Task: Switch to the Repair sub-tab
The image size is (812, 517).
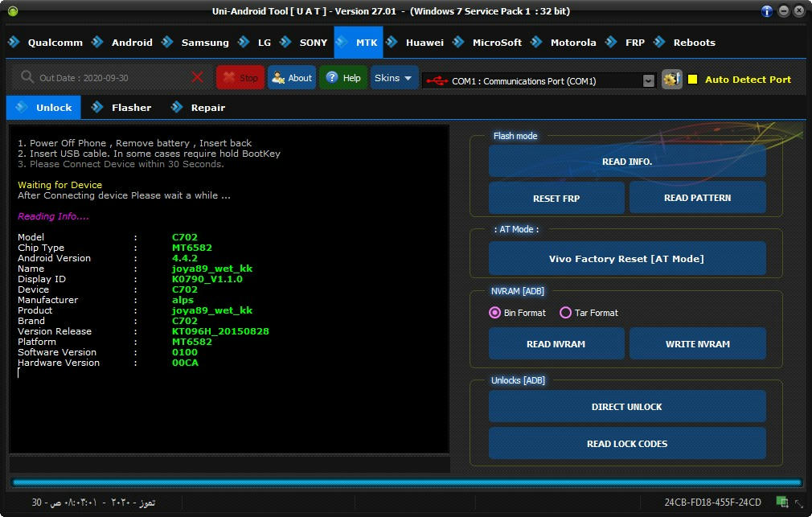Action: point(199,107)
